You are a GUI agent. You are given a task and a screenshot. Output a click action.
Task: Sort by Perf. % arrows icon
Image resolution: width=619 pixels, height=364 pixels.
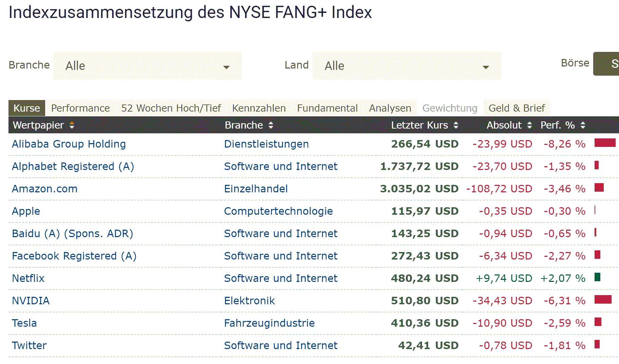583,126
